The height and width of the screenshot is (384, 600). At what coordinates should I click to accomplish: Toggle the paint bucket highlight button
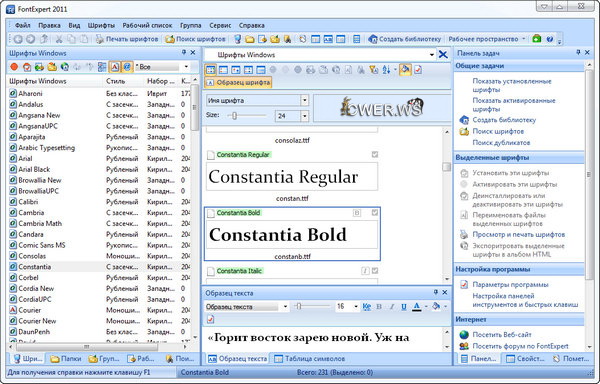[x=405, y=70]
